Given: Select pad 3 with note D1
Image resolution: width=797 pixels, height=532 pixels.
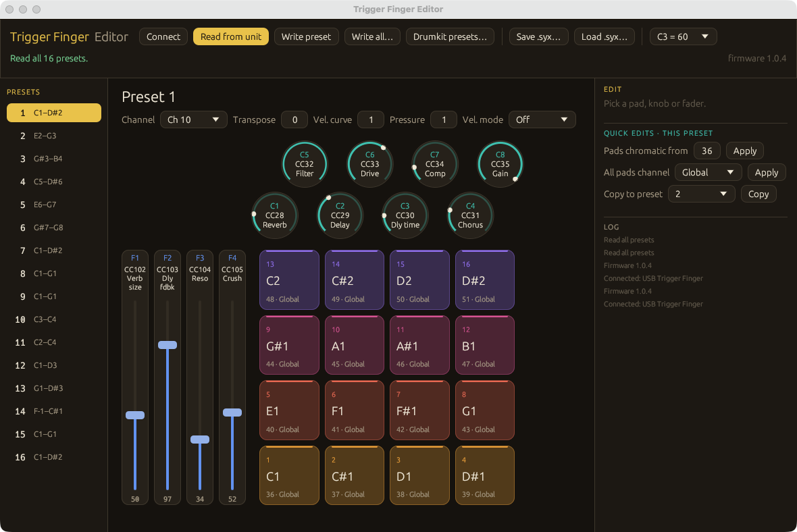Looking at the screenshot, I should [x=419, y=475].
